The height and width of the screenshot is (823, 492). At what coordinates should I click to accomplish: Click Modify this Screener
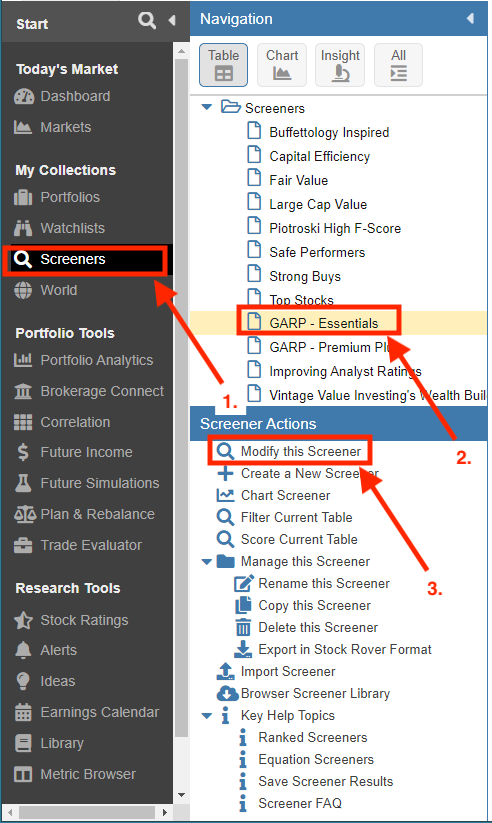click(300, 451)
